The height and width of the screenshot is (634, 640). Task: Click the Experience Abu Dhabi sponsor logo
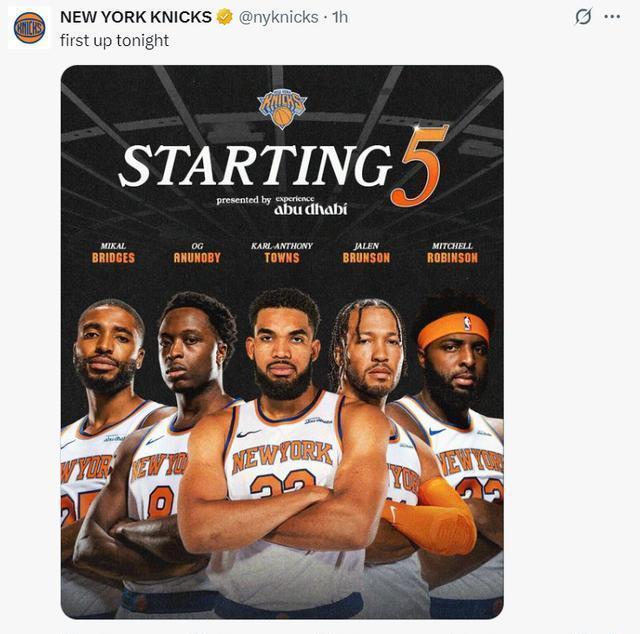[311, 205]
